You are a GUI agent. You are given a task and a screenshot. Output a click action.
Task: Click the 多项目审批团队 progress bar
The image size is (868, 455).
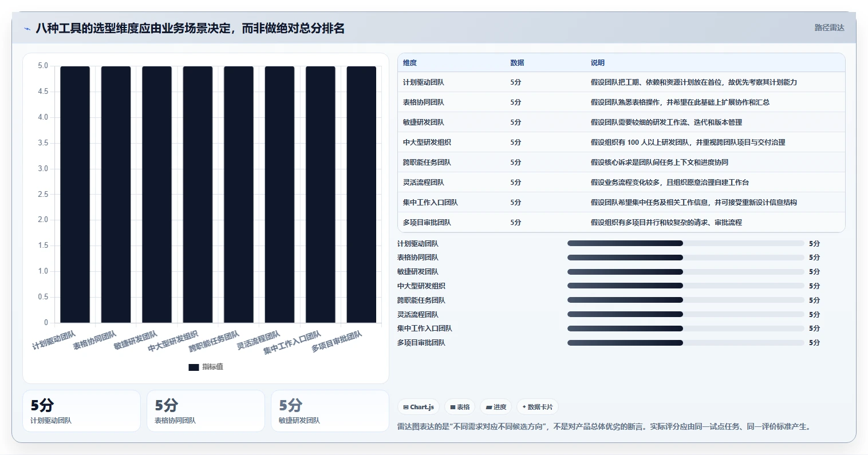[686, 343]
